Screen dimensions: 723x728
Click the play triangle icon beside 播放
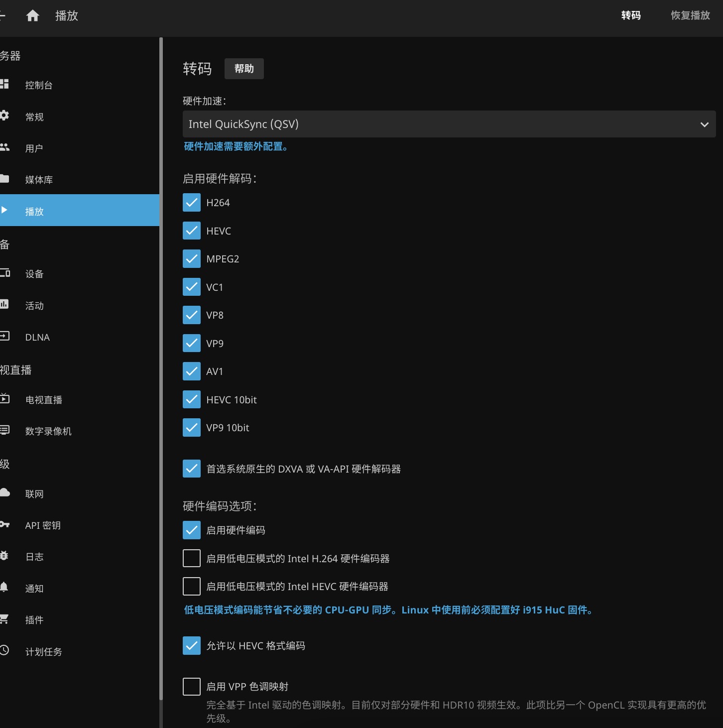[x=4, y=210]
